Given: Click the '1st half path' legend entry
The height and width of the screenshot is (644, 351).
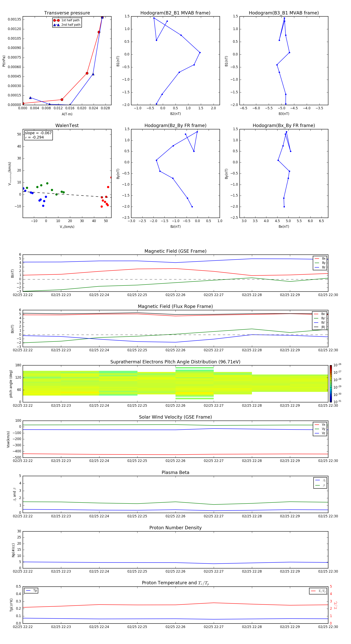Looking at the screenshot, I should coord(67,20).
